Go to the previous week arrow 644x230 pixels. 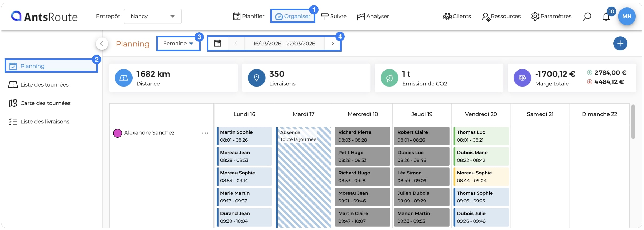(236, 43)
